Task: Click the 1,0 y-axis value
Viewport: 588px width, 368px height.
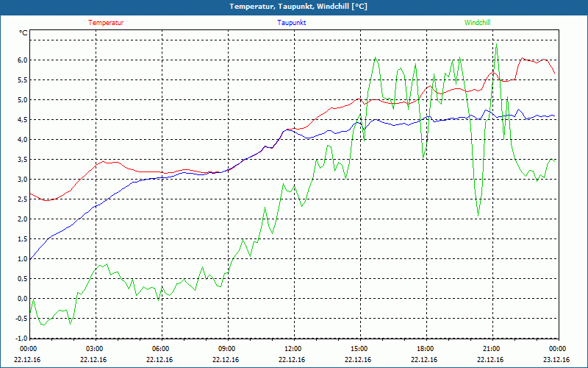Action: (x=23, y=259)
